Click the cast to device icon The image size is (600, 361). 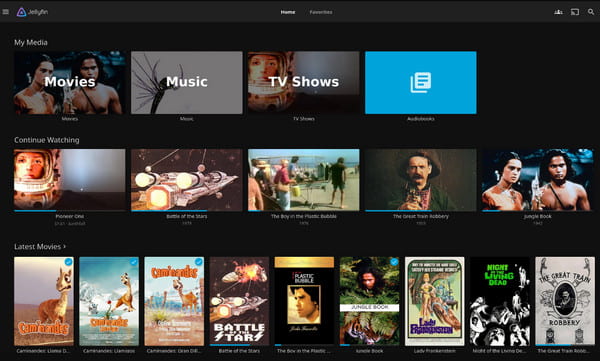575,12
